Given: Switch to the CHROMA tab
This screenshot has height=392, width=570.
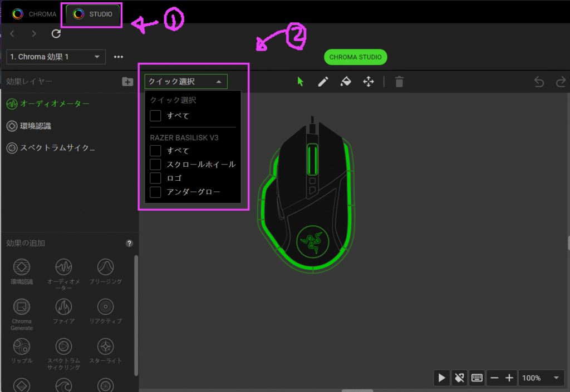Looking at the screenshot, I should tap(34, 14).
